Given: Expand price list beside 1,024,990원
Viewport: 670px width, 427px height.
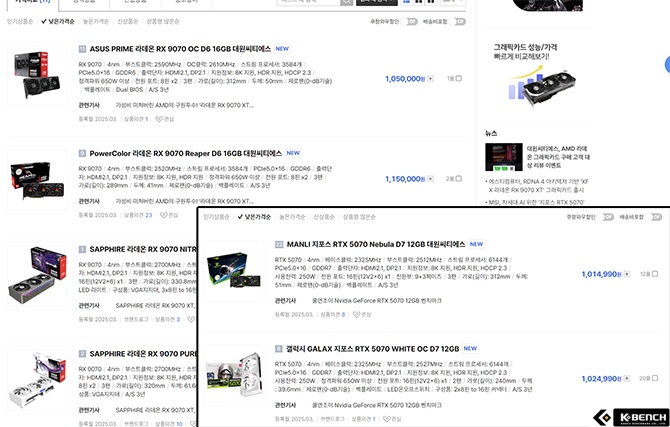Looking at the screenshot, I should tap(626, 378).
